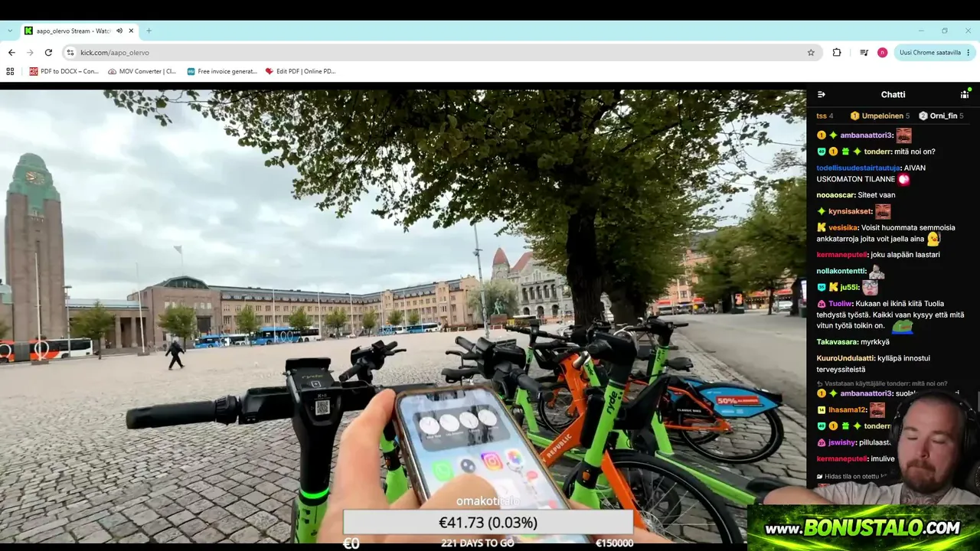Click username vesisika in chat
This screenshot has width=980, height=551.
coord(842,227)
